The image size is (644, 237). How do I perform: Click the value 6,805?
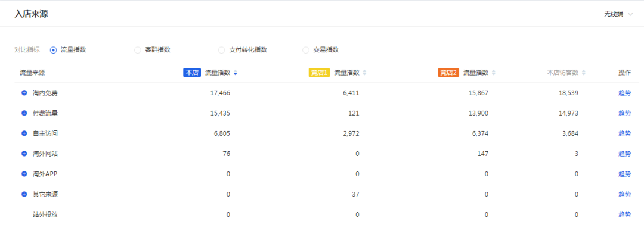(222, 133)
